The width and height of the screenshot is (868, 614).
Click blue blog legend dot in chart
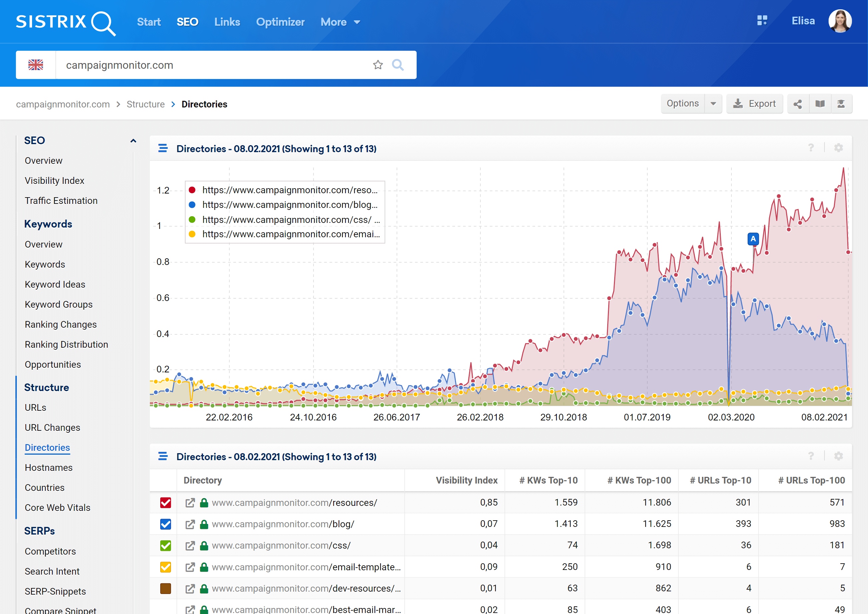192,205
